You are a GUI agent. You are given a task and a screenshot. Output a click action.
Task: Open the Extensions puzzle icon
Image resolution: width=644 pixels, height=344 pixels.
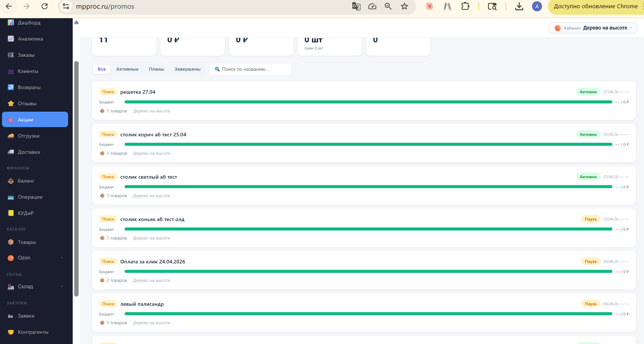465,6
